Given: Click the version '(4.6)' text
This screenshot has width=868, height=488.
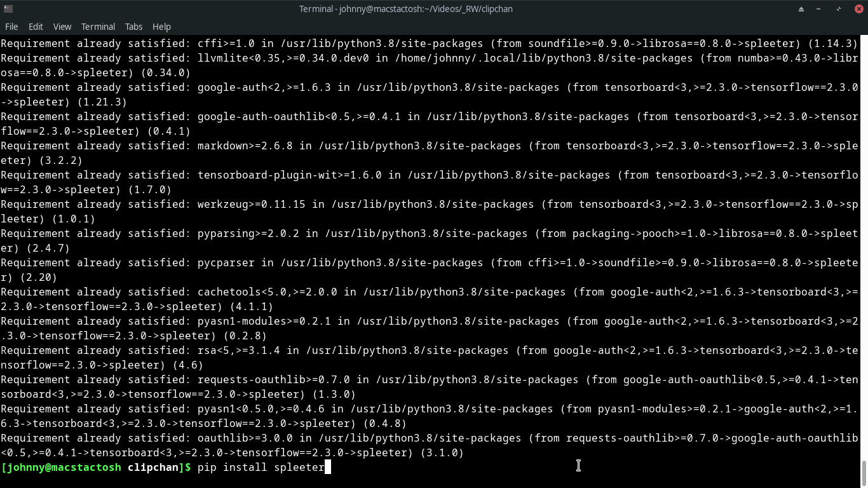Looking at the screenshot, I should 188,365.
